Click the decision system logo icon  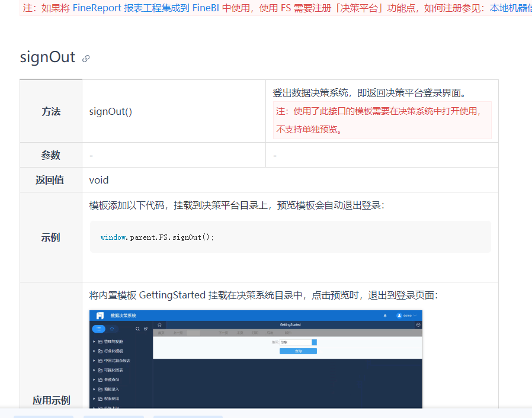tap(100, 316)
